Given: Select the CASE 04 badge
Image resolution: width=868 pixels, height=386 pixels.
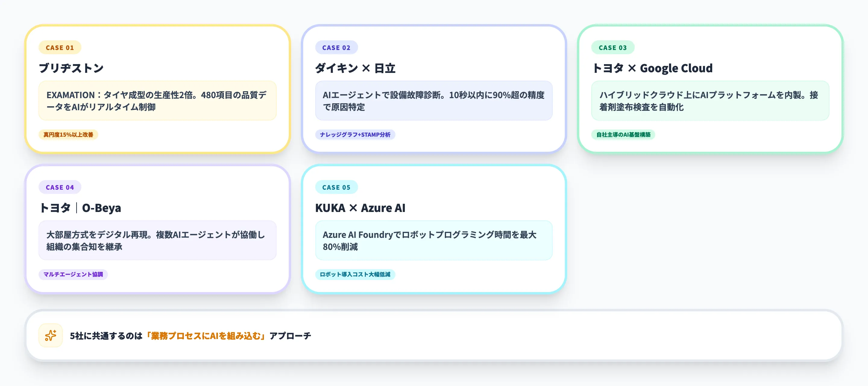Looking at the screenshot, I should (60, 187).
